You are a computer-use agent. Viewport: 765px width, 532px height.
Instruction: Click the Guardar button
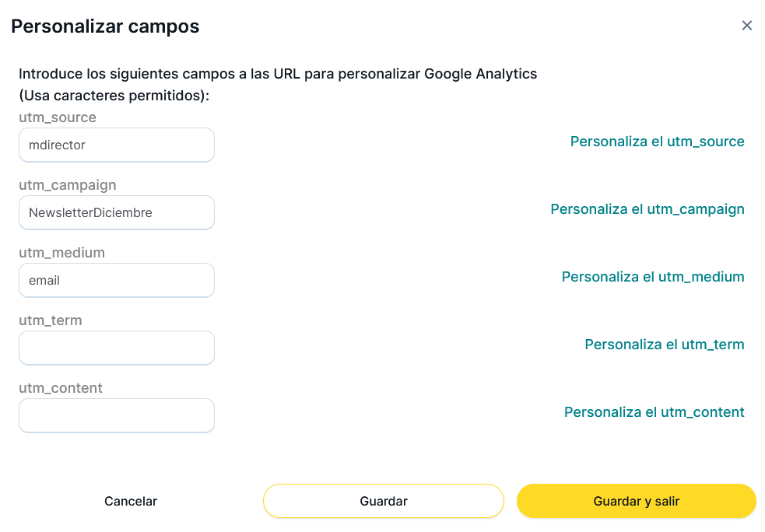coord(384,501)
